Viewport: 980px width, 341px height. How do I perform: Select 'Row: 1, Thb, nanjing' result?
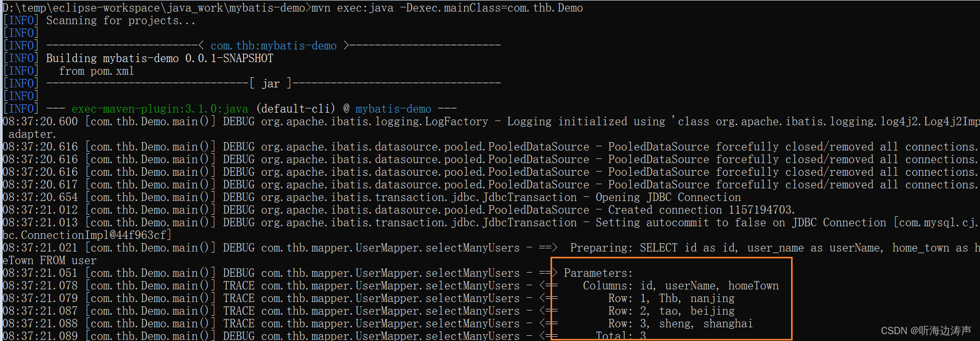(671, 298)
